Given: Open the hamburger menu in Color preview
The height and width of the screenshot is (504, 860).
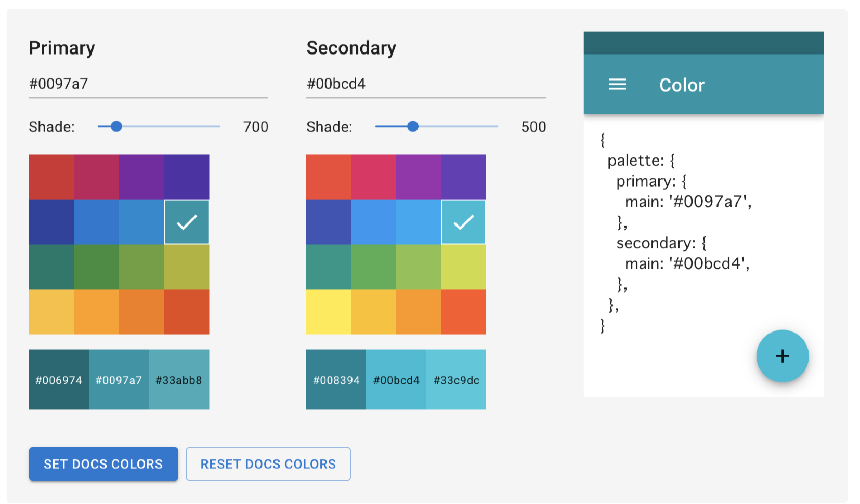Looking at the screenshot, I should 617,85.
